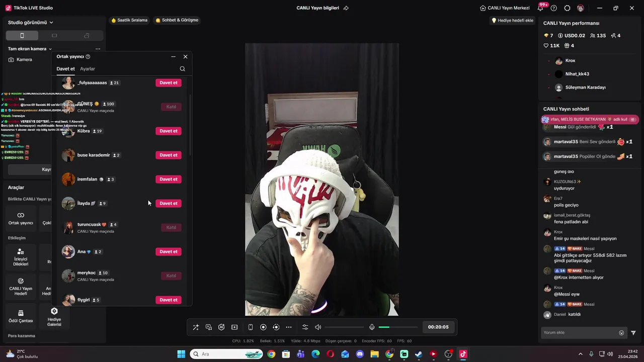Invite _fulyaaaaaaas with Davet et
The image size is (644, 362).
(169, 82)
